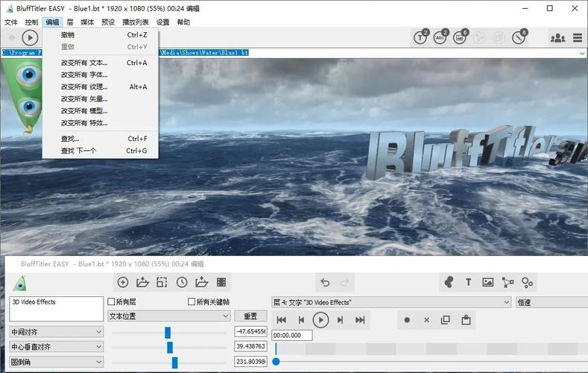Image resolution: width=588 pixels, height=373 pixels.
Task: Open the hamburger menu icon
Action: (x=578, y=38)
